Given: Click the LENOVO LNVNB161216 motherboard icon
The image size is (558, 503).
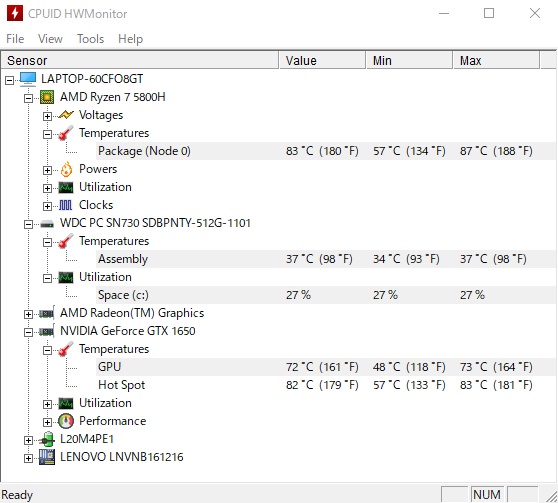Looking at the screenshot, I should point(47,457).
